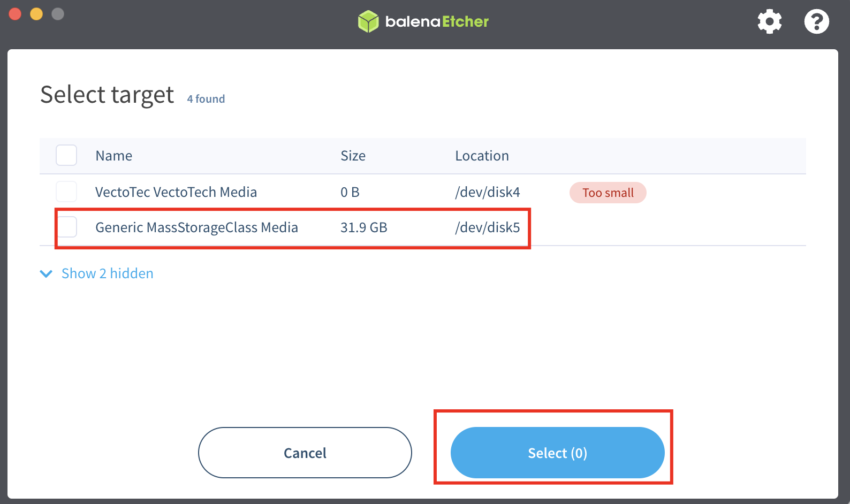Click the VectoTec VectoTech Media checkbox
Image resolution: width=850 pixels, height=504 pixels.
point(66,192)
